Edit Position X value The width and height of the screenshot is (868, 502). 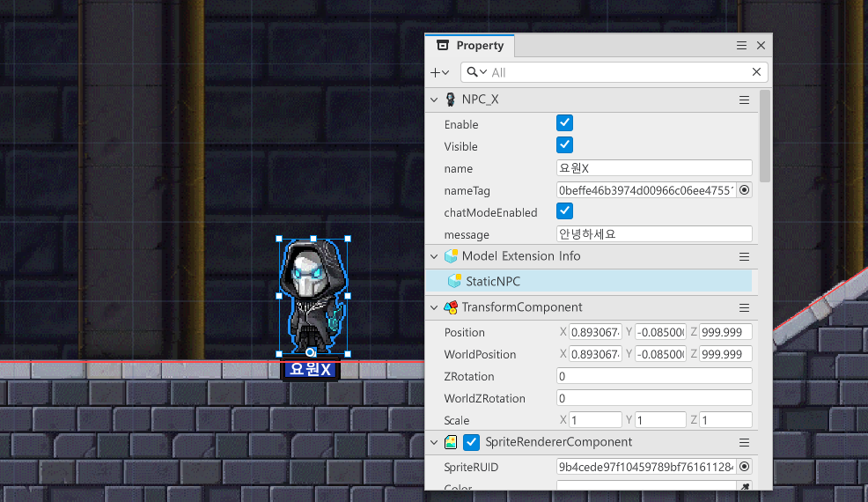[x=595, y=332]
